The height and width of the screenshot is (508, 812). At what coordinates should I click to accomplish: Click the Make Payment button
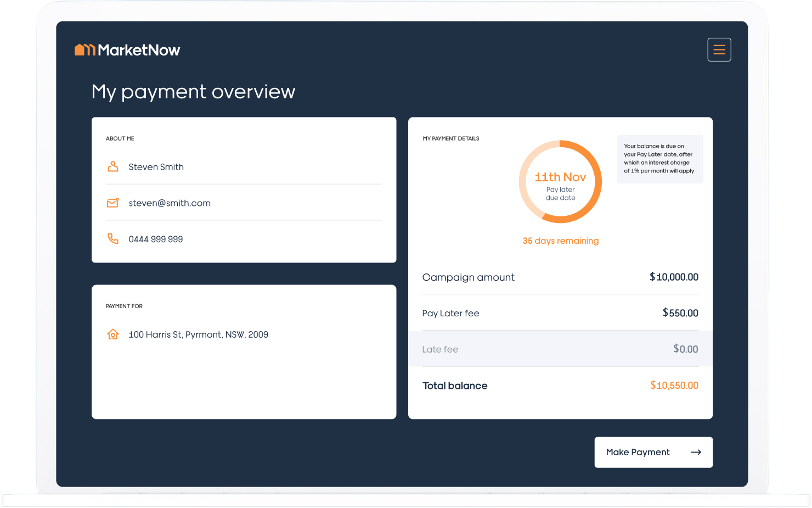pos(653,453)
